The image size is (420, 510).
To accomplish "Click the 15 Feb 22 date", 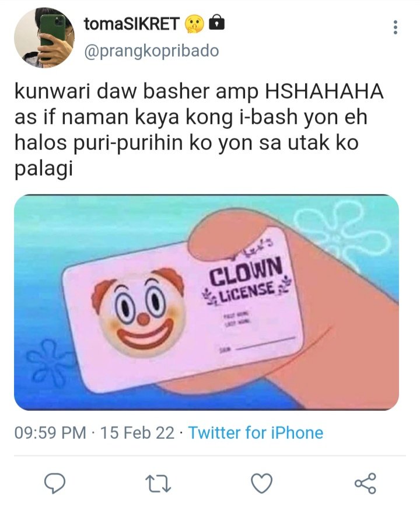I will point(138,433).
